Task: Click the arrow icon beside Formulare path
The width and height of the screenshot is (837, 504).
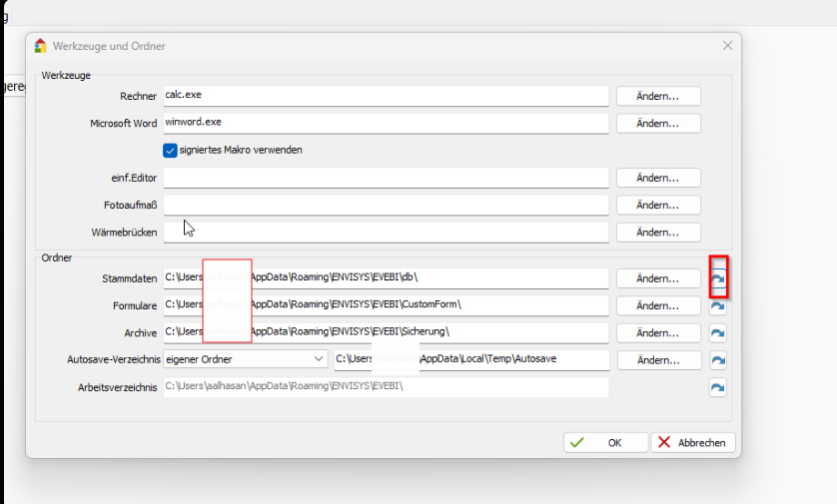Action: [717, 306]
